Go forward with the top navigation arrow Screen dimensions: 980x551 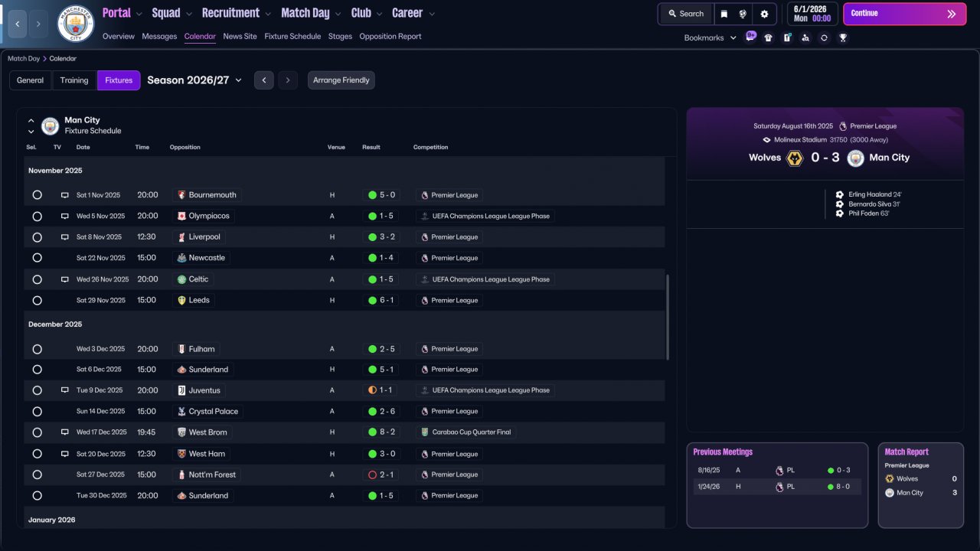[x=38, y=24]
